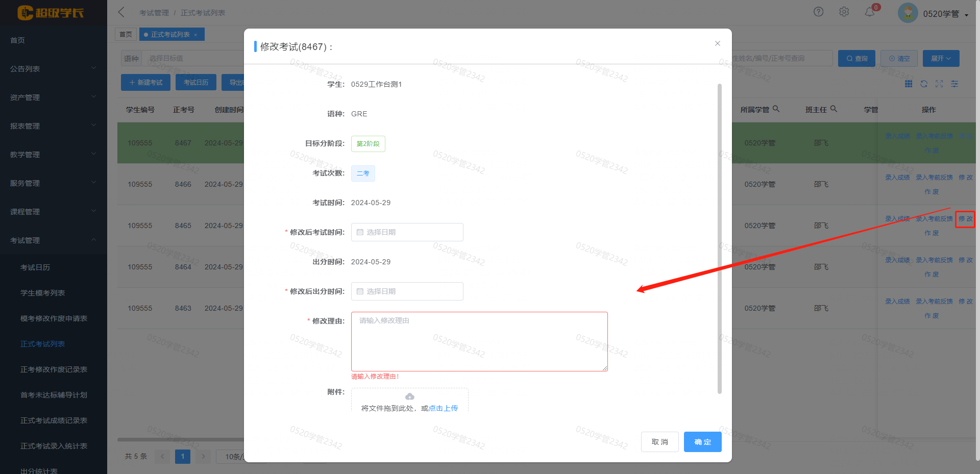
Task: Click the 点击上传 link
Action: point(443,408)
